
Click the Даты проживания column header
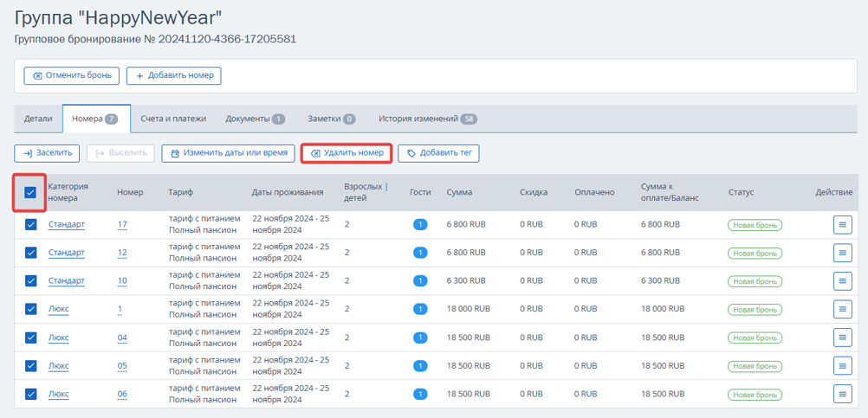(288, 192)
